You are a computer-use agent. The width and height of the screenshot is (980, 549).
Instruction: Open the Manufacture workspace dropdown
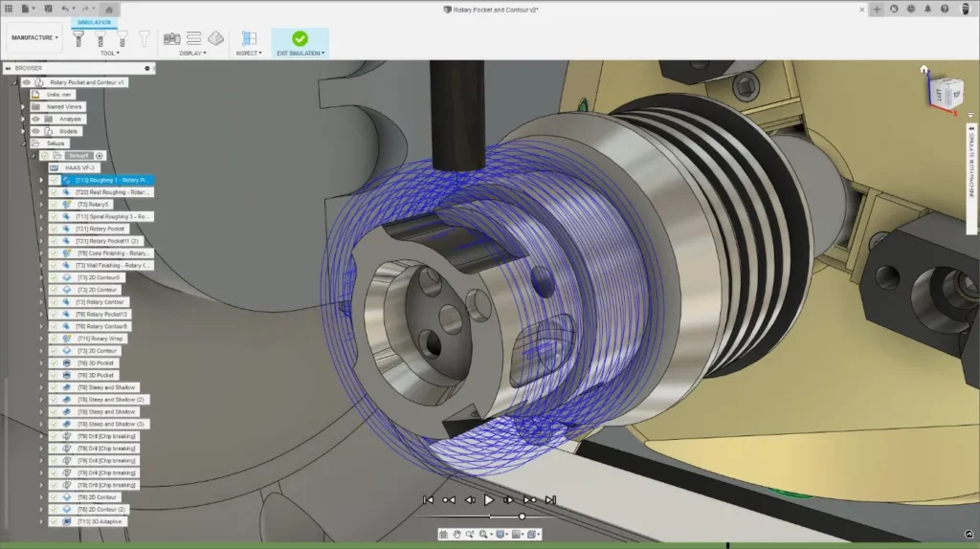pyautogui.click(x=34, y=38)
